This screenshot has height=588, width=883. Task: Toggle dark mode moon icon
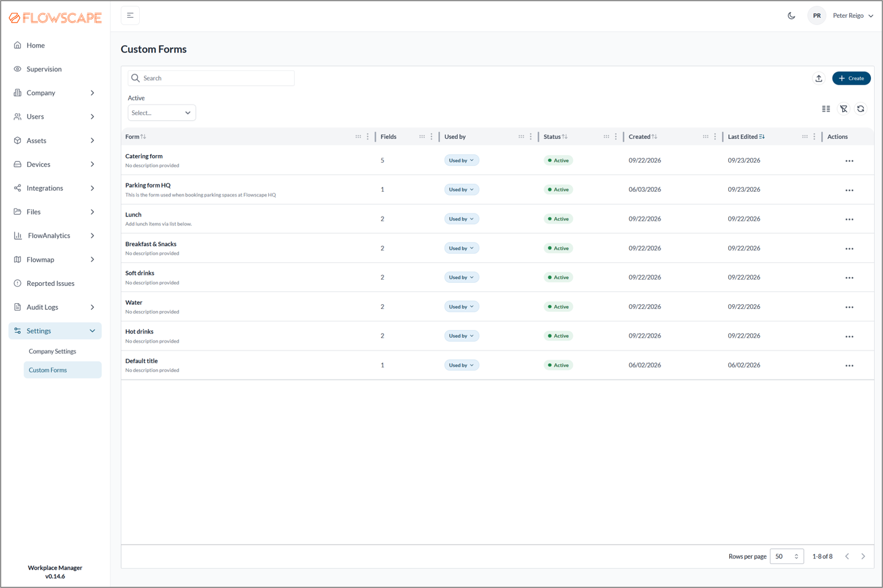[x=791, y=16]
